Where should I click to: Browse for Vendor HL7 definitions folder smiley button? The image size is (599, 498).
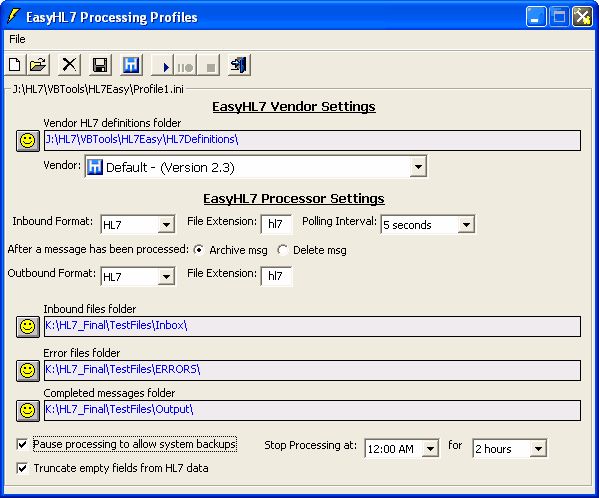pos(28,141)
